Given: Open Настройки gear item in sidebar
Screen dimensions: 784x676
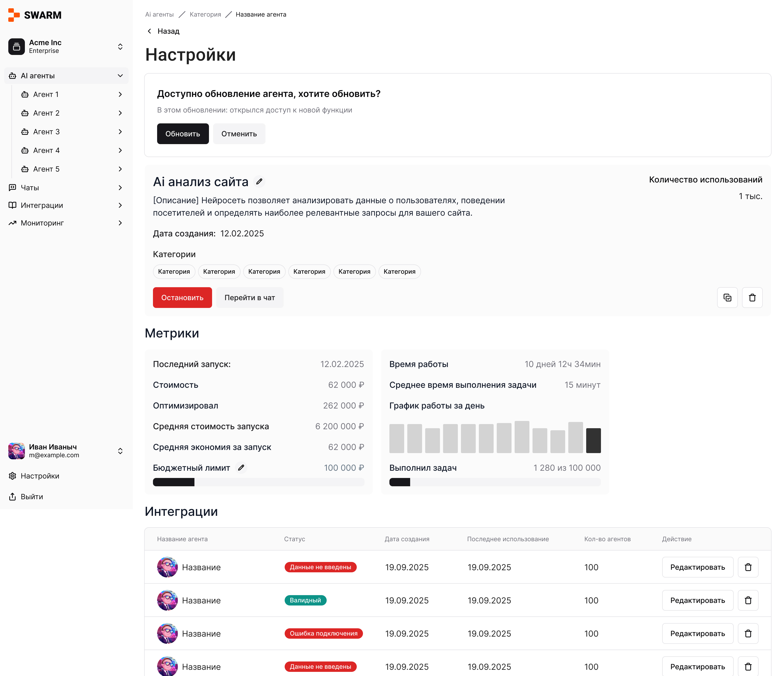Looking at the screenshot, I should (x=40, y=476).
